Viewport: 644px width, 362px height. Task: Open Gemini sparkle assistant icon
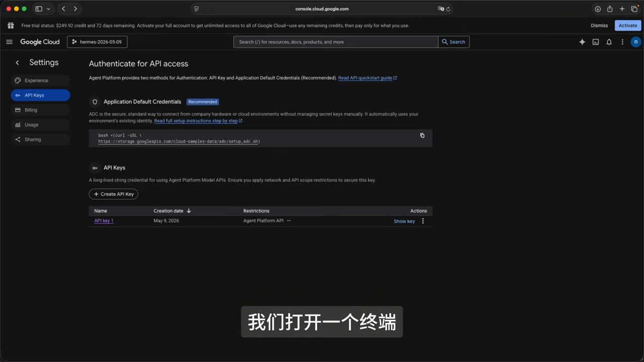[x=582, y=42]
